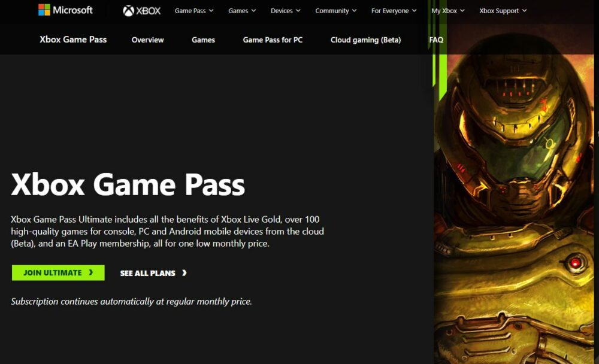The image size is (599, 364).
Task: Open the Xbox Support dropdown
Action: 503,11
